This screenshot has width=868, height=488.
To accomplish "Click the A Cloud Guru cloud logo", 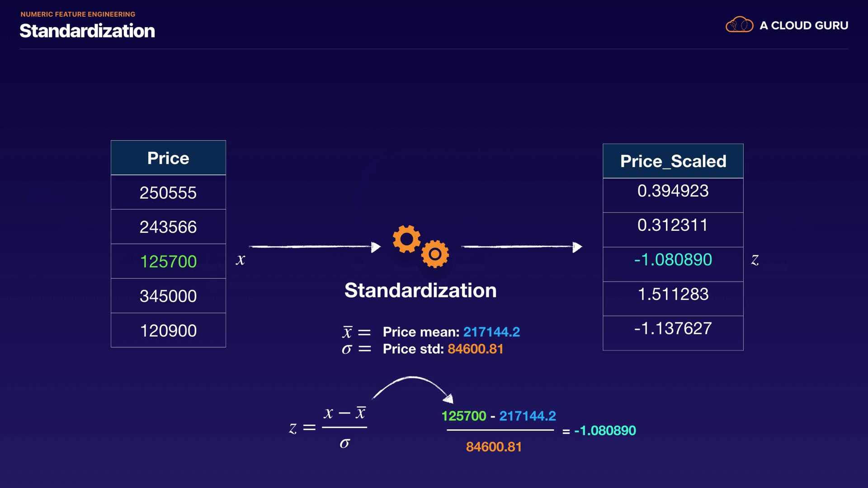I will click(x=739, y=25).
